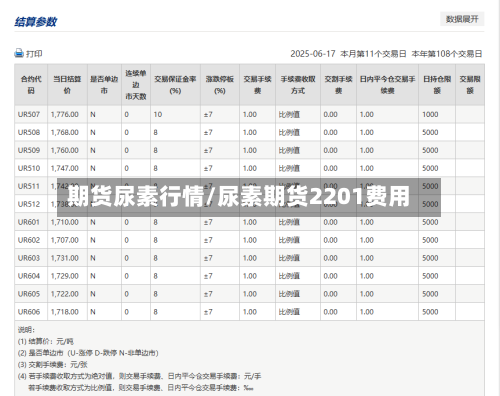
Task: Select contract code UR601
Action: point(29,222)
